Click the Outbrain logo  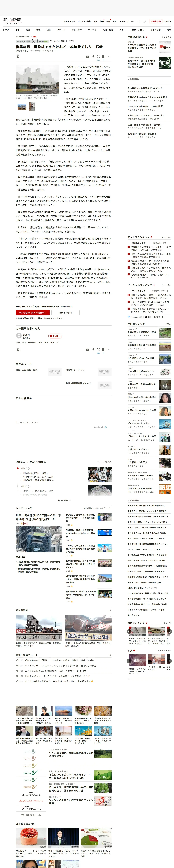tap(100, 427)
